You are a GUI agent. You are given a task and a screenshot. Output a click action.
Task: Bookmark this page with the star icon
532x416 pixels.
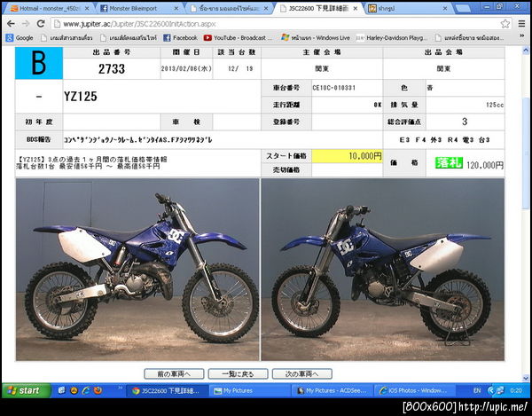(505, 23)
